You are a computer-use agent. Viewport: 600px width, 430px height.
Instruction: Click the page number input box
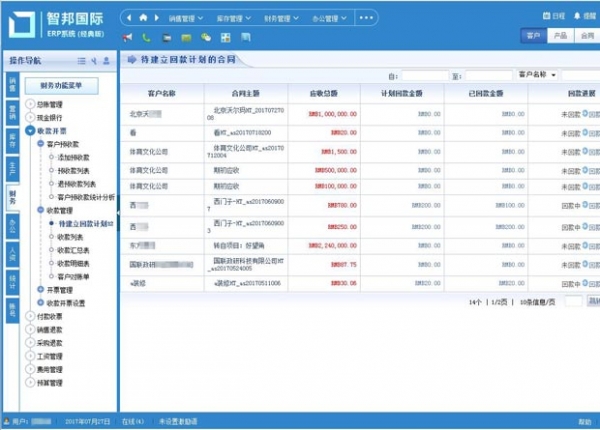[x=574, y=301]
